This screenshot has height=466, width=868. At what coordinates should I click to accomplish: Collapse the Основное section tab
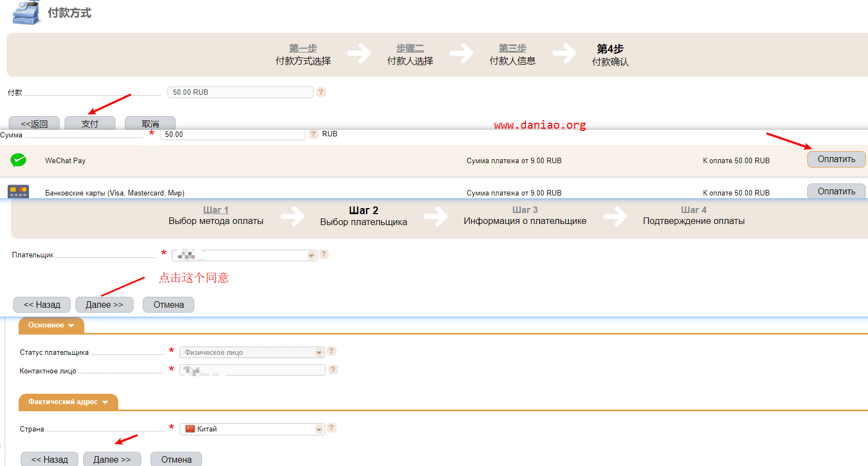click(x=51, y=325)
